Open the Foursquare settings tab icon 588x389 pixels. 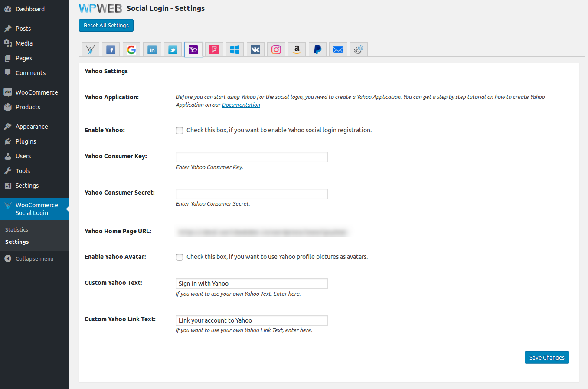click(x=214, y=50)
